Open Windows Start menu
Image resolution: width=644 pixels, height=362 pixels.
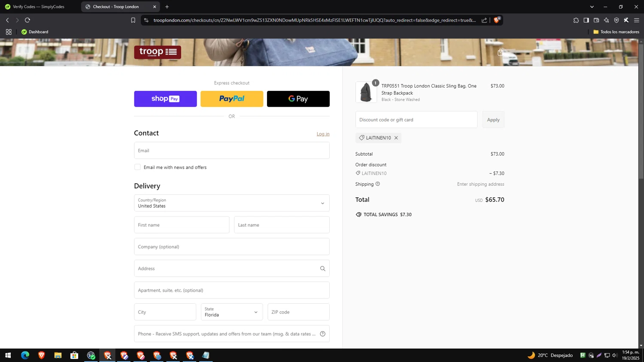coord(8,355)
